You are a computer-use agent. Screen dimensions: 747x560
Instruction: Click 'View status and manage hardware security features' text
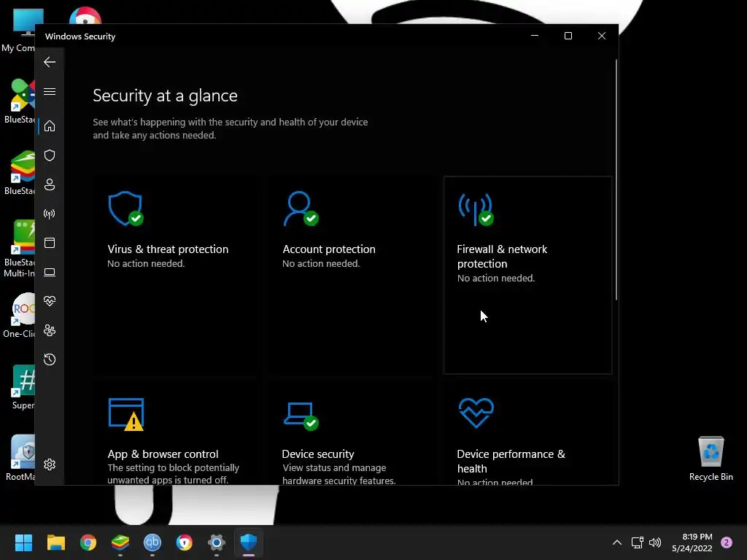pos(338,474)
